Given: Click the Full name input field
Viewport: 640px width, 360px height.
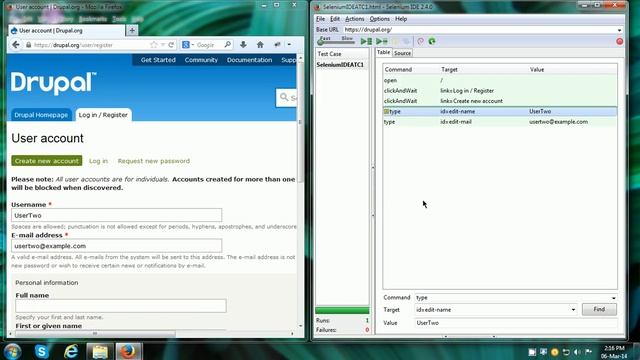Looking at the screenshot, I should click(x=121, y=306).
